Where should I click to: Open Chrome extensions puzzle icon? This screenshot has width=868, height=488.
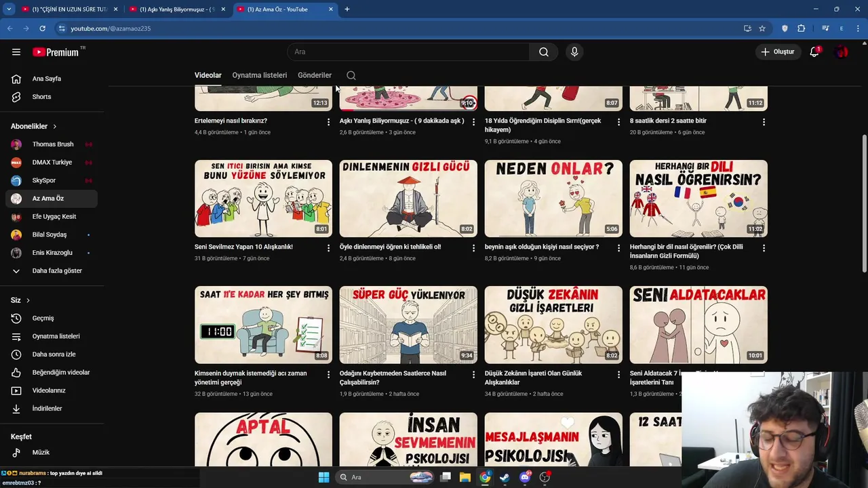[x=802, y=28]
